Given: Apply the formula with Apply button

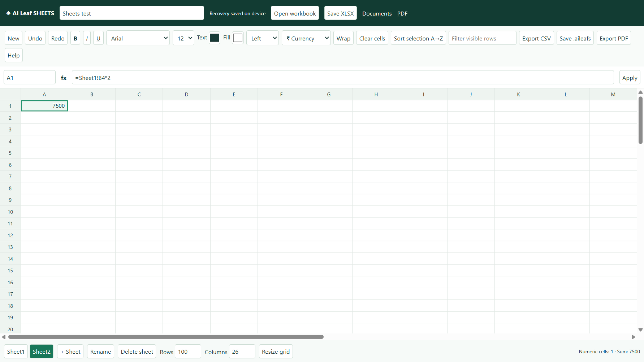Looking at the screenshot, I should pos(630,77).
